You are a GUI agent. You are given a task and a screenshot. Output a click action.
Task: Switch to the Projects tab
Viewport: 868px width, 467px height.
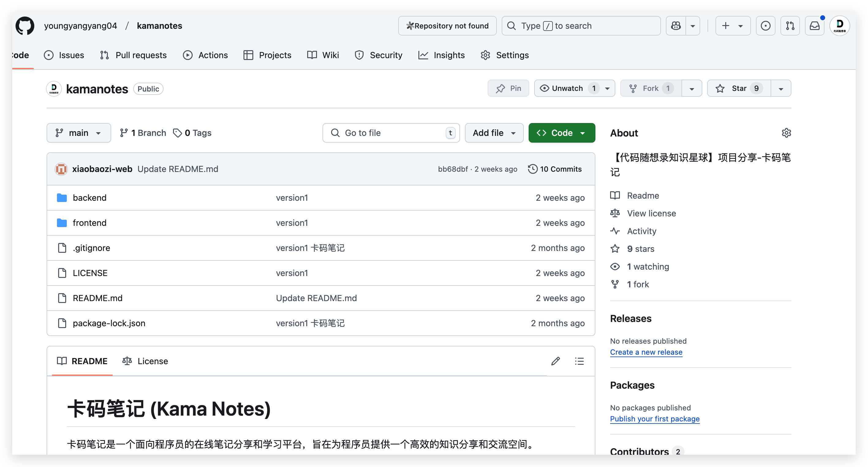[267, 55]
